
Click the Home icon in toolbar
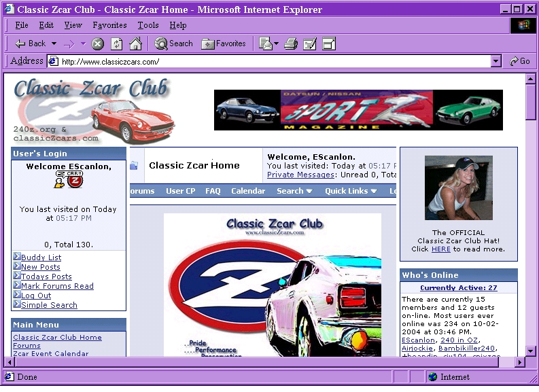(135, 43)
